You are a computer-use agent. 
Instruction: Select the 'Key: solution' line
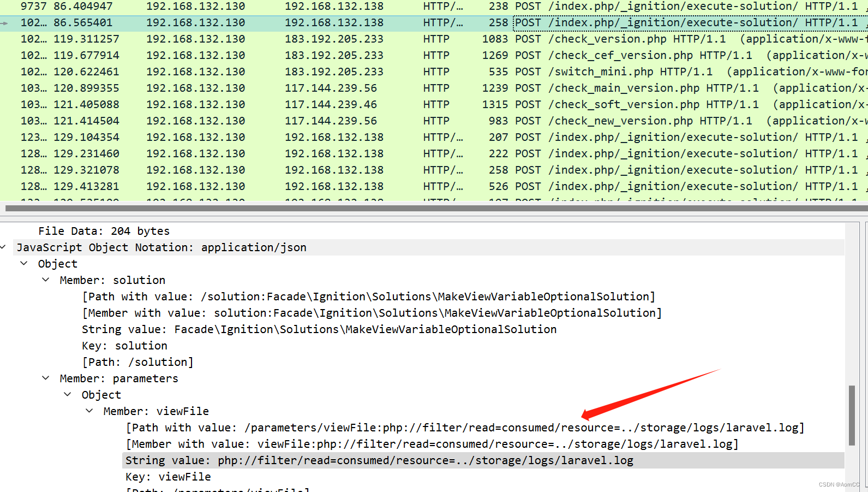[x=125, y=346]
